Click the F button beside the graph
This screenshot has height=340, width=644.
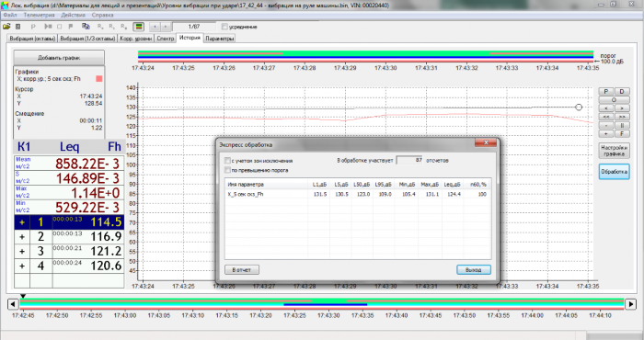point(622,134)
